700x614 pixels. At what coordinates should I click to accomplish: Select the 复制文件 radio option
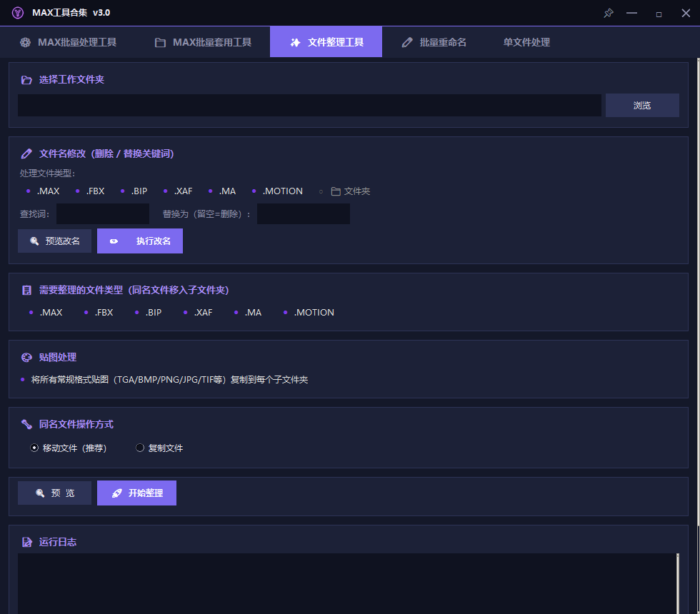pyautogui.click(x=159, y=448)
